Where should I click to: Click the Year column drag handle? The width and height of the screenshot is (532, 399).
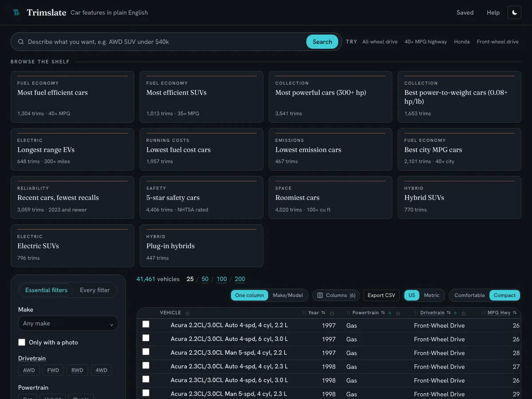[x=304, y=313]
